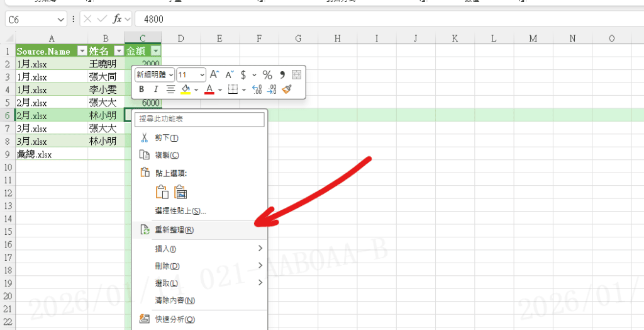The width and height of the screenshot is (644, 330).
Task: Click the context menu search box
Action: [x=200, y=119]
